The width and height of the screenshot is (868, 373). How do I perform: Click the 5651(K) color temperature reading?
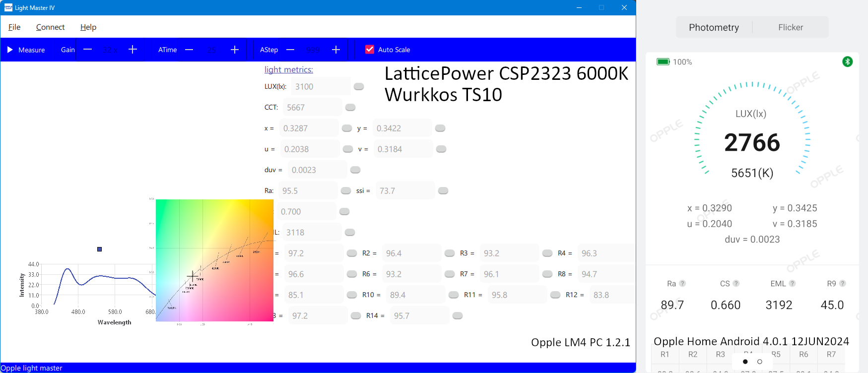click(x=752, y=173)
